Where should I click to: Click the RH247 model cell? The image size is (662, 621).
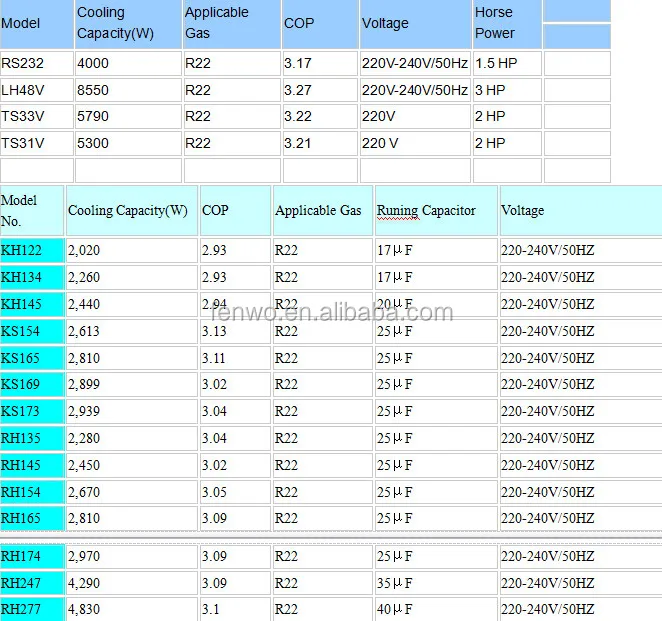pos(22,583)
